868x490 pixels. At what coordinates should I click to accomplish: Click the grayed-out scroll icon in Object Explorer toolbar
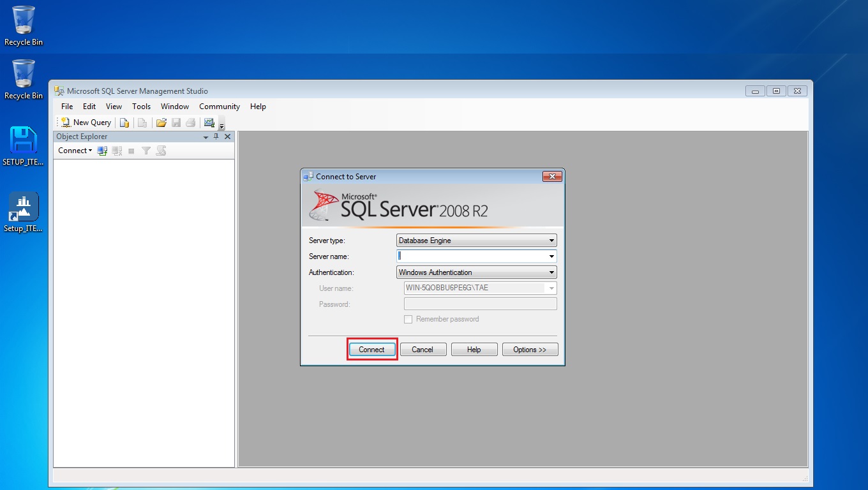point(161,151)
